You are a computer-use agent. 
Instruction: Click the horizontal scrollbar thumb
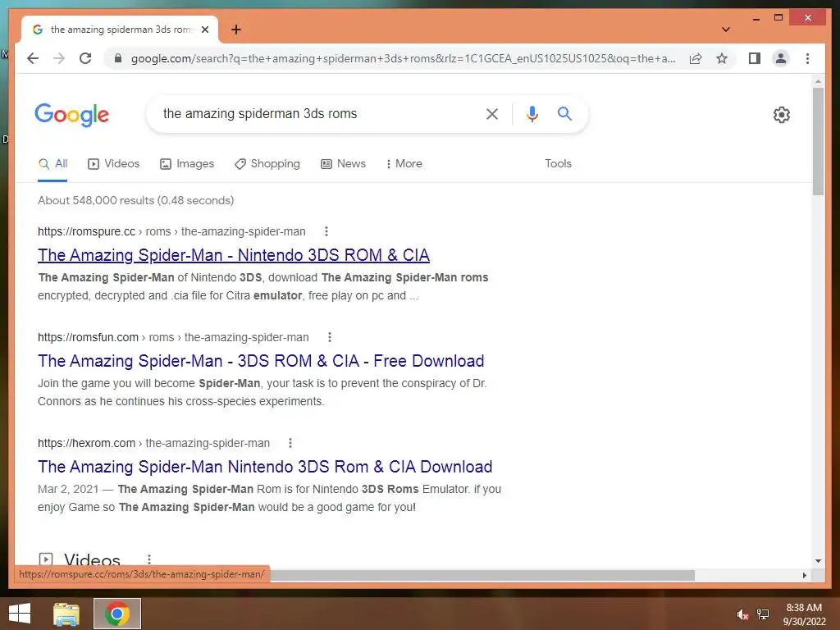[482, 575]
